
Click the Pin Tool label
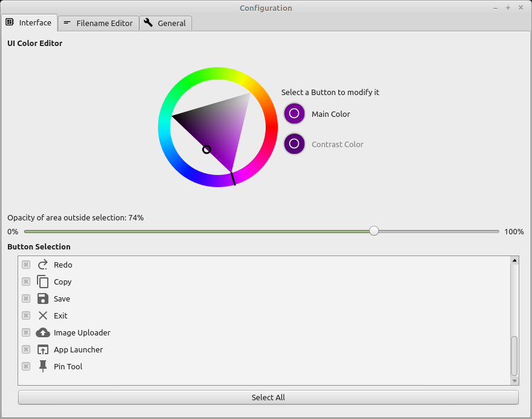[68, 367]
